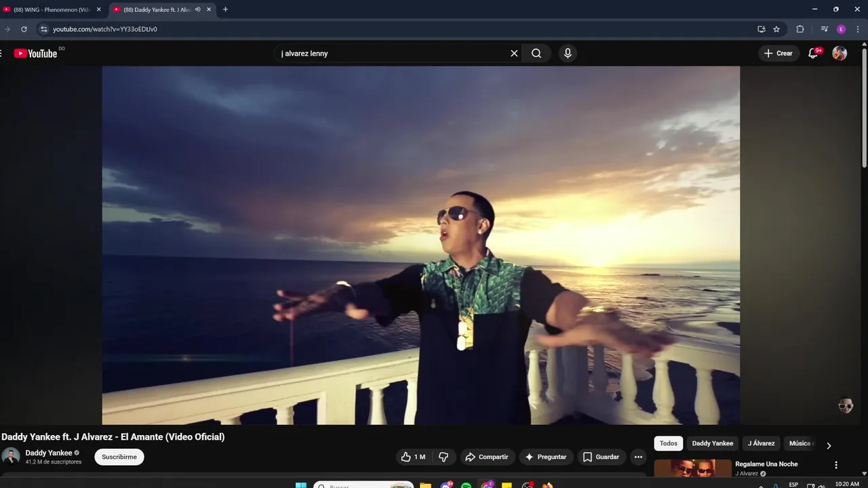Open options menu for Regalame Una Noche
Viewport: 868px width, 488px height.
(x=836, y=465)
